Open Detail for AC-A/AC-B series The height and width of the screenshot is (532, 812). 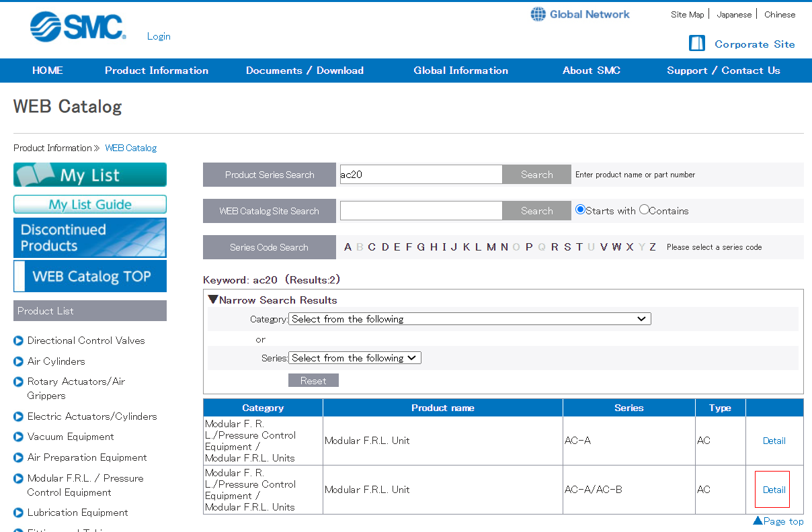[x=774, y=490]
